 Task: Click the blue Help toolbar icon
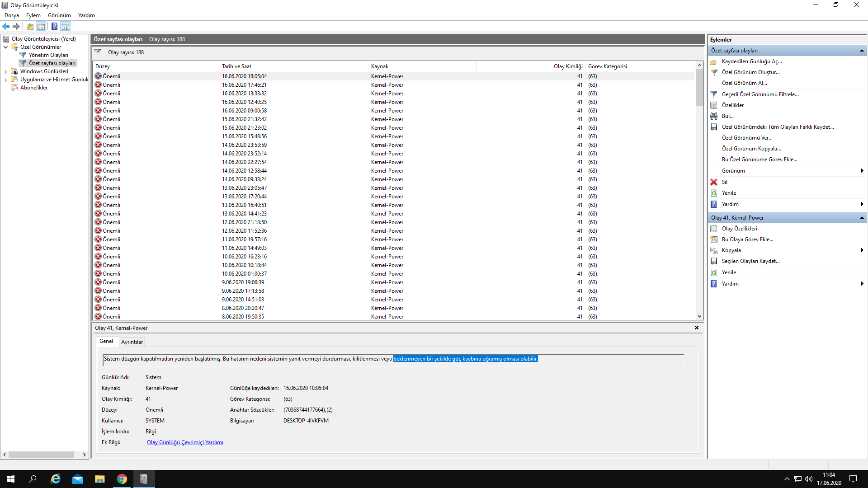coord(54,27)
